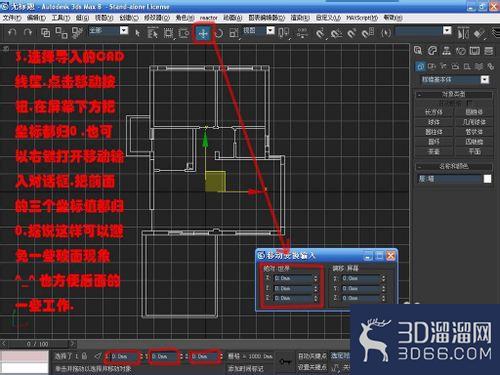Activate the Select and Move tool
The width and height of the screenshot is (500, 375).
[x=203, y=33]
